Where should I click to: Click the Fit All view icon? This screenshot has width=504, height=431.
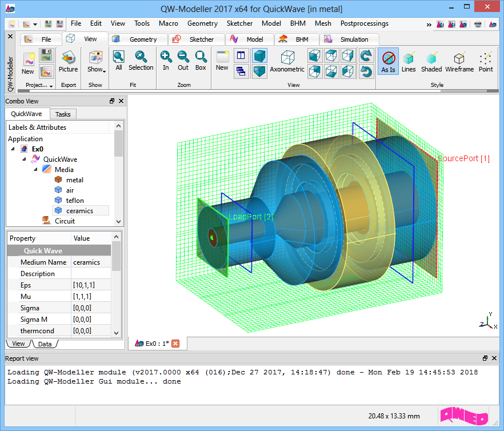(119, 60)
